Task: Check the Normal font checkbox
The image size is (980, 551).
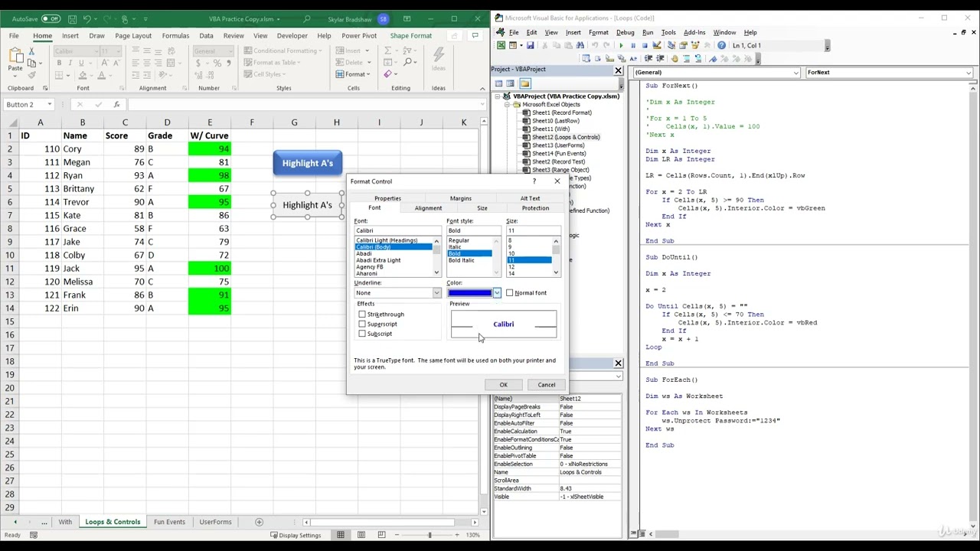Action: coord(510,293)
